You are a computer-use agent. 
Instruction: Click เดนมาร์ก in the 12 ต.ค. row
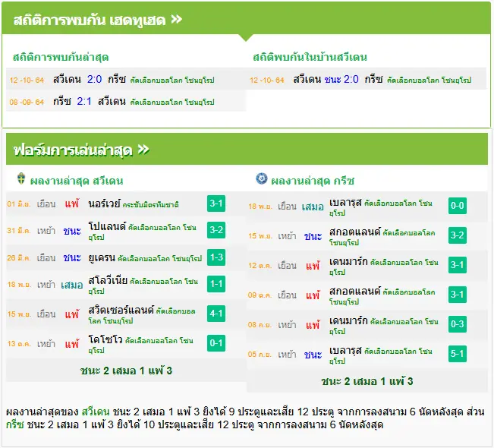[x=348, y=262]
